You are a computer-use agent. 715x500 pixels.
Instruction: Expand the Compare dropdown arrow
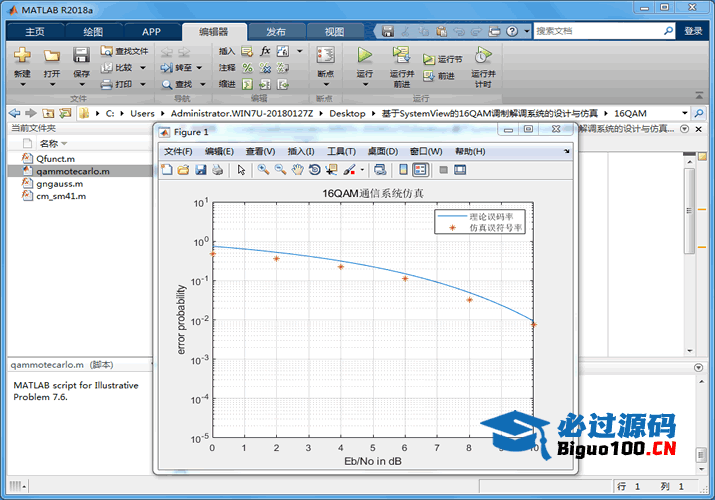click(143, 68)
